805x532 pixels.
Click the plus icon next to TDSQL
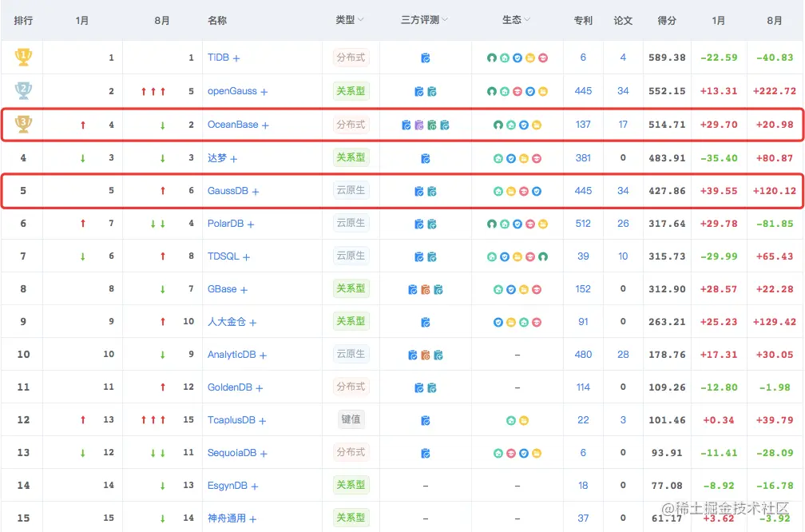click(x=246, y=257)
